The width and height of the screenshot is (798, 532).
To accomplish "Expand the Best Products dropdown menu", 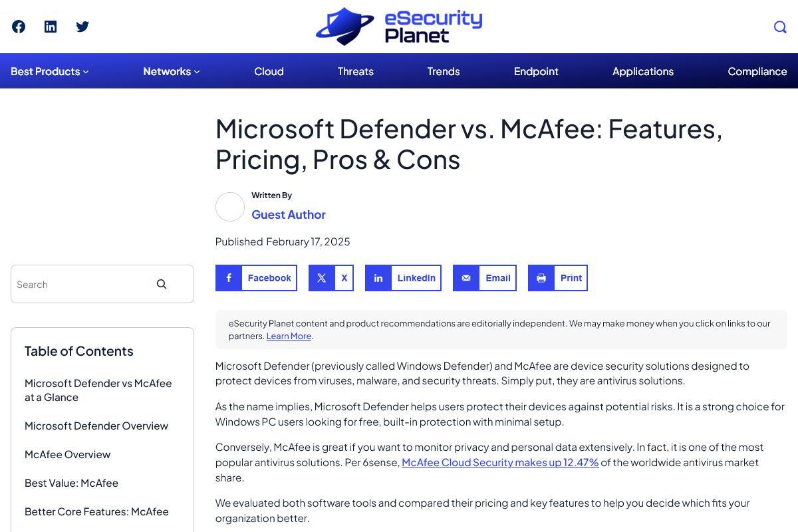I will 50,71.
